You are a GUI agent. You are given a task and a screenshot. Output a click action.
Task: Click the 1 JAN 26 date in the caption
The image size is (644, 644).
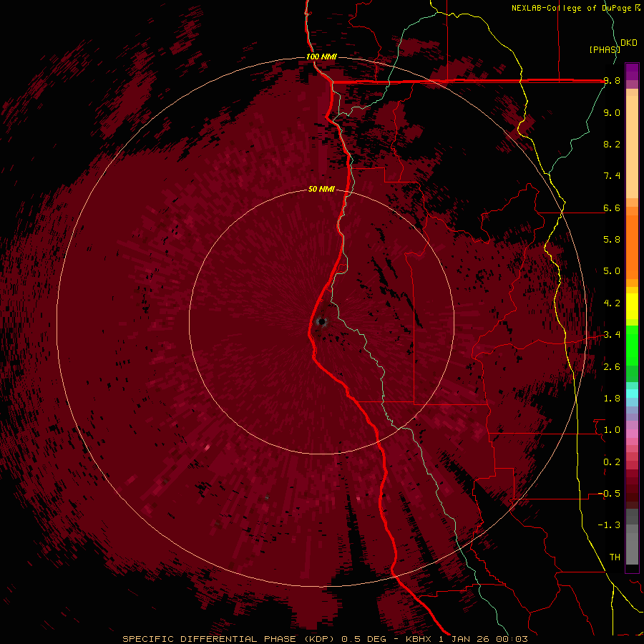point(466,639)
